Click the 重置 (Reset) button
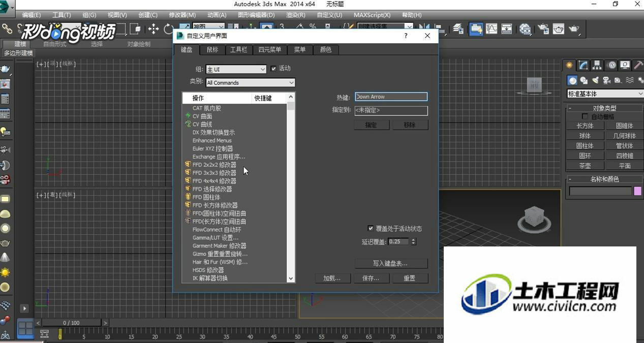Screen dimensions: 644x343 pos(410,278)
